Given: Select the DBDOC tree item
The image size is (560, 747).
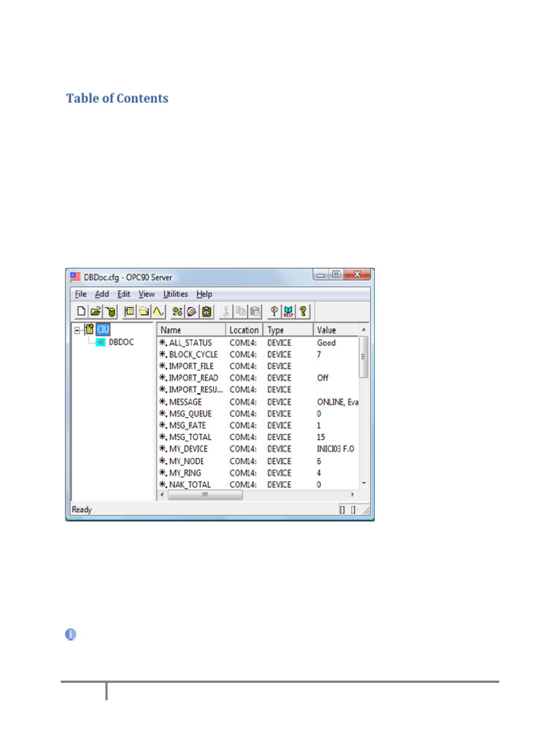Looking at the screenshot, I should click(x=120, y=342).
